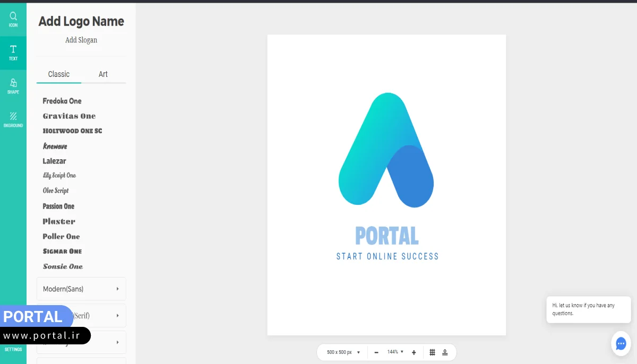Click Add Logo Name heading
637x364 pixels.
[81, 21]
